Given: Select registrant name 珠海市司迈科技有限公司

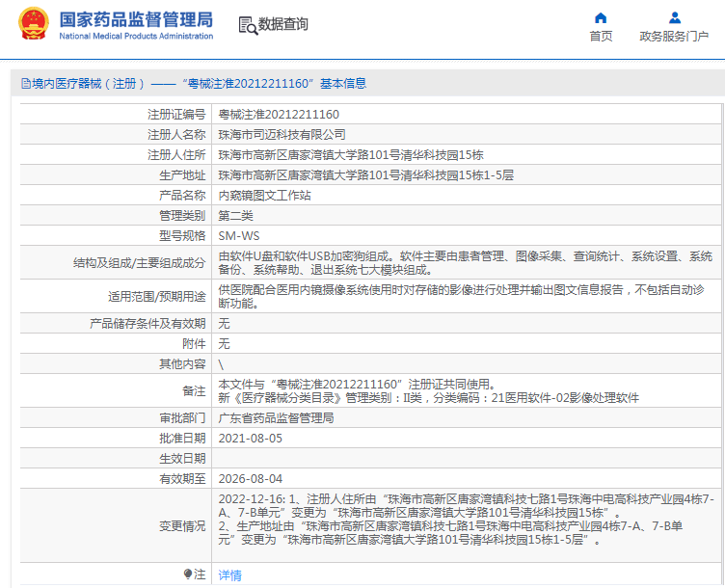Looking at the screenshot, I should [282, 135].
